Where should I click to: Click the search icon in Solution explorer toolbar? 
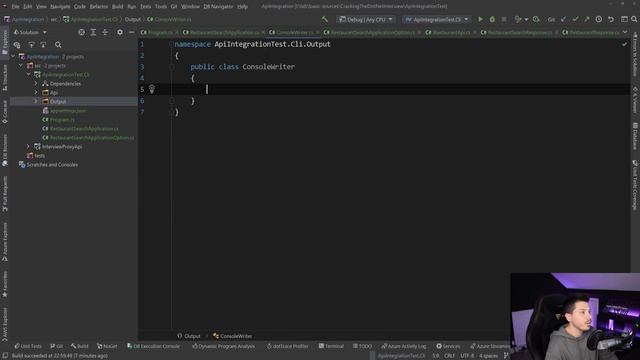pos(58,45)
